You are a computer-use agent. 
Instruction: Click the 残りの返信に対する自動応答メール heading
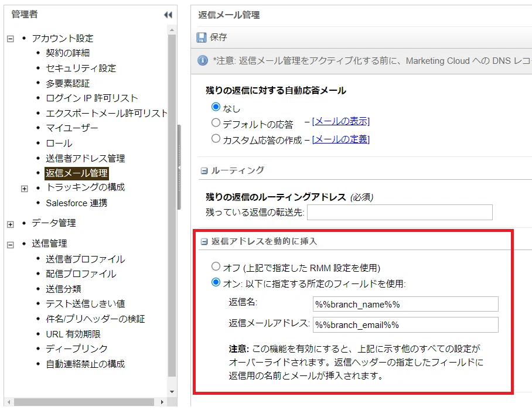pos(276,91)
